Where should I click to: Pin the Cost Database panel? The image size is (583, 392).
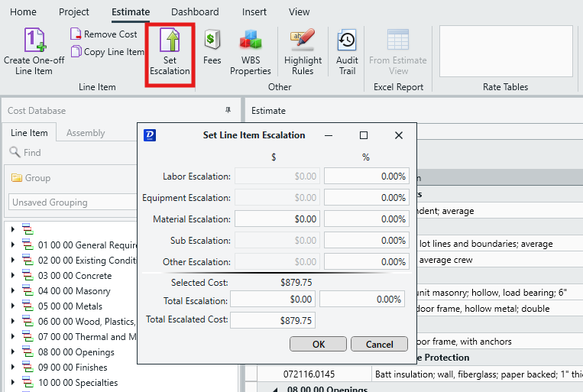(228, 111)
